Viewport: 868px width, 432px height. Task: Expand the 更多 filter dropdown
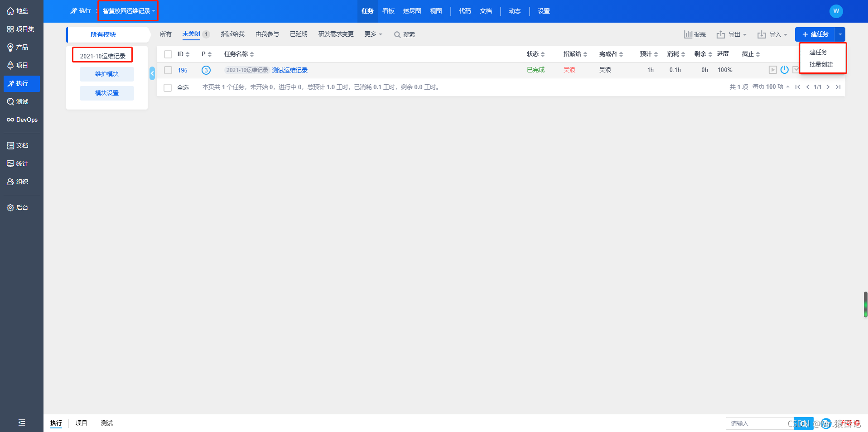[373, 34]
